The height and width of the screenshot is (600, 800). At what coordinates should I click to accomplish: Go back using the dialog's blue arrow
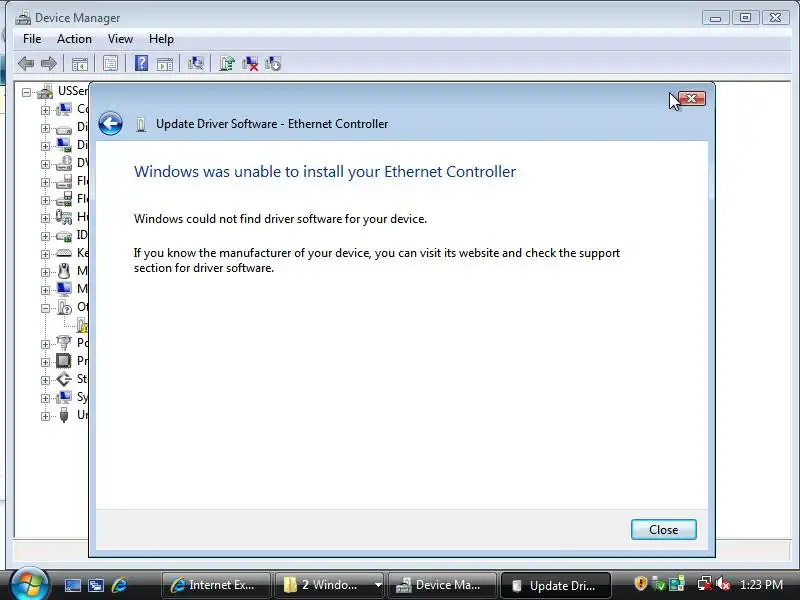(110, 123)
